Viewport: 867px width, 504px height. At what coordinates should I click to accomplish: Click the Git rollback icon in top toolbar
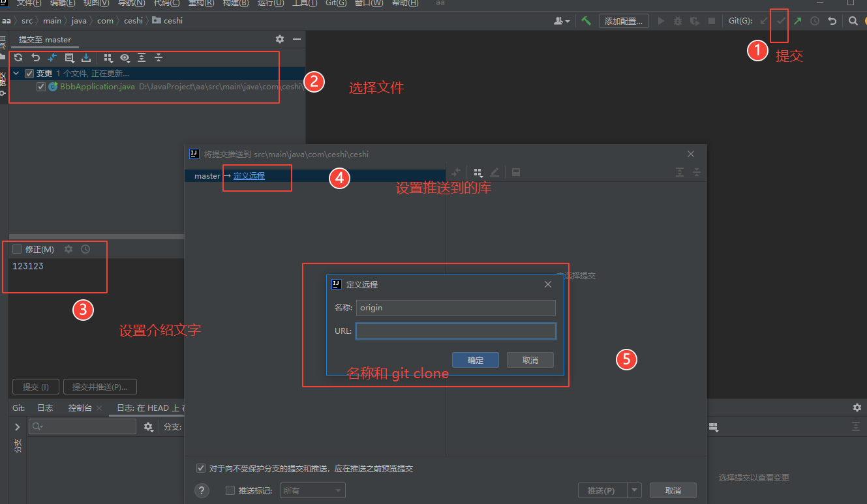(x=832, y=21)
